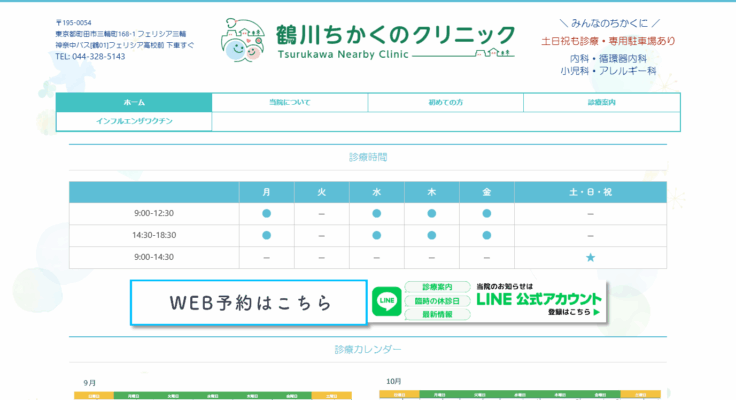Screen dimensions: 736x400
Task: Click the 水 column header
Action: [x=376, y=192]
